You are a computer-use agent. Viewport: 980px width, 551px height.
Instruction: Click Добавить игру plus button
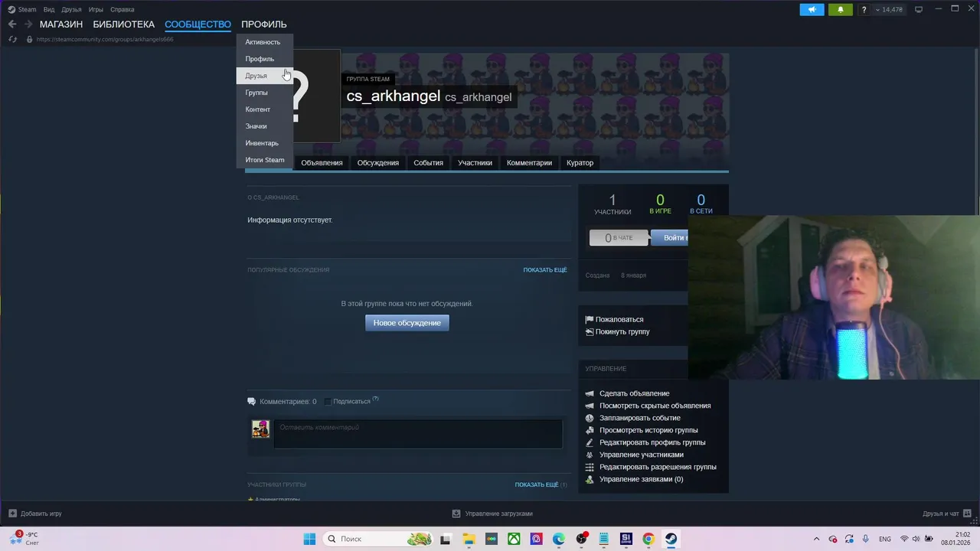click(x=12, y=514)
